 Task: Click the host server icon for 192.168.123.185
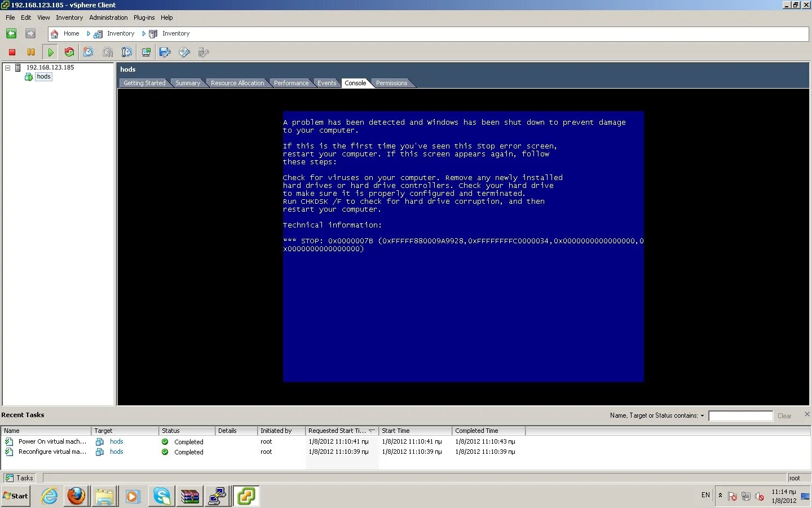[x=17, y=68]
